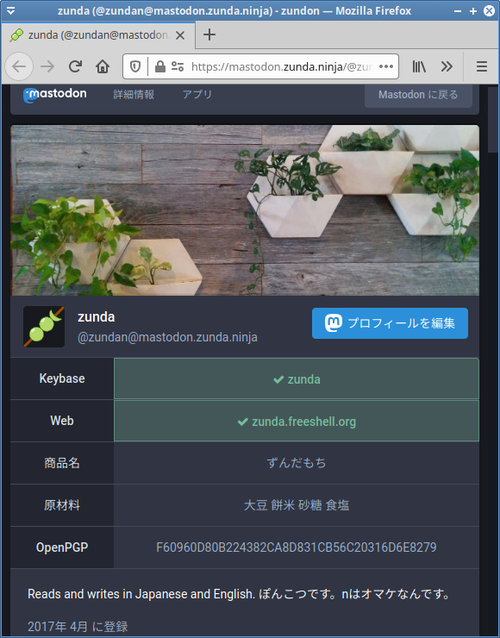Image resolution: width=500 pixels, height=638 pixels.
Task: Click the green checkmark next to zunda
Action: click(x=279, y=380)
